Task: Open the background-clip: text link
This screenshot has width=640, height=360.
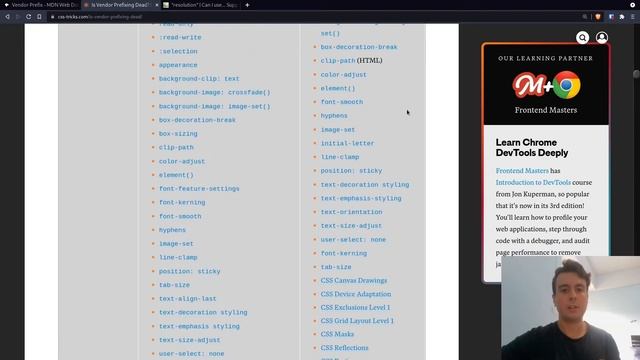Action: pyautogui.click(x=199, y=78)
